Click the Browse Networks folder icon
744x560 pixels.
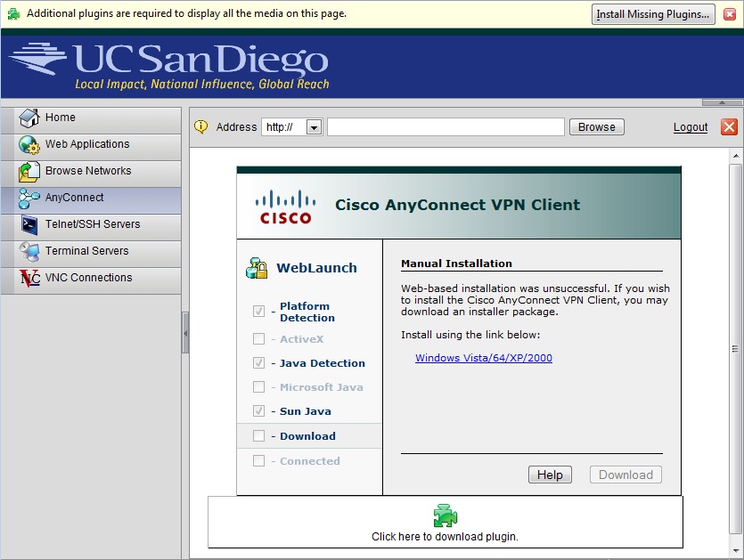[29, 172]
